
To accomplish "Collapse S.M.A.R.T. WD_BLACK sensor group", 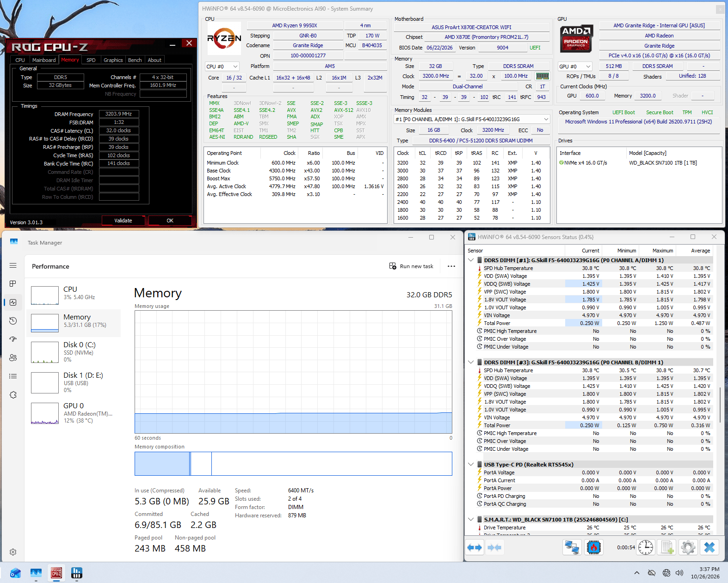I will coord(471,520).
